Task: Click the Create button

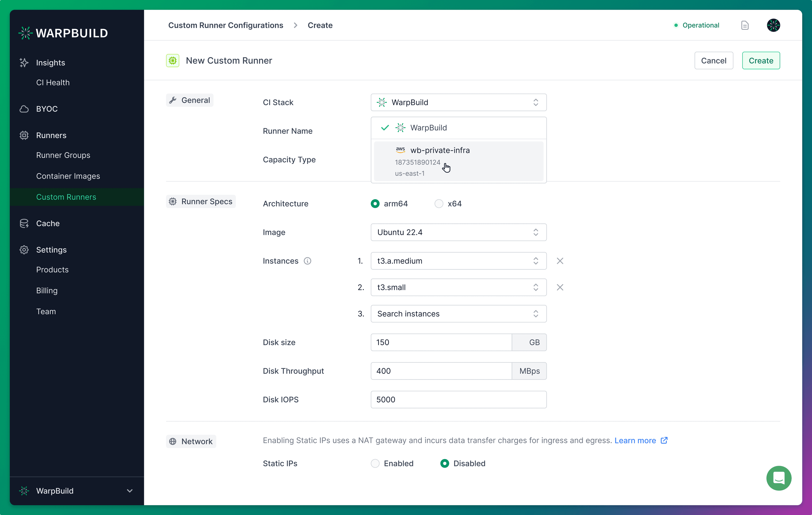Action: (x=761, y=60)
